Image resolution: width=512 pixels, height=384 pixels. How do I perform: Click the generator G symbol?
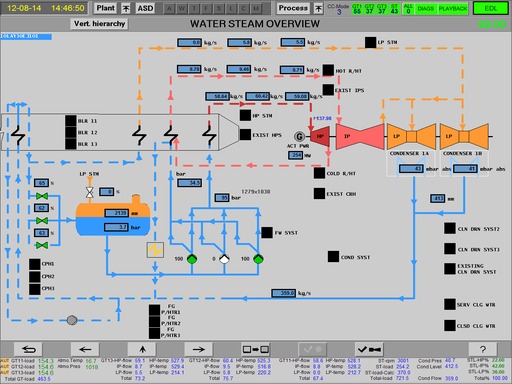(299, 136)
